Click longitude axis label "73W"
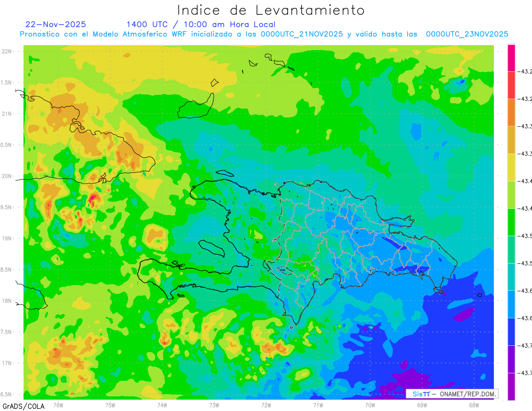The width and height of the screenshot is (532, 411). point(214,405)
